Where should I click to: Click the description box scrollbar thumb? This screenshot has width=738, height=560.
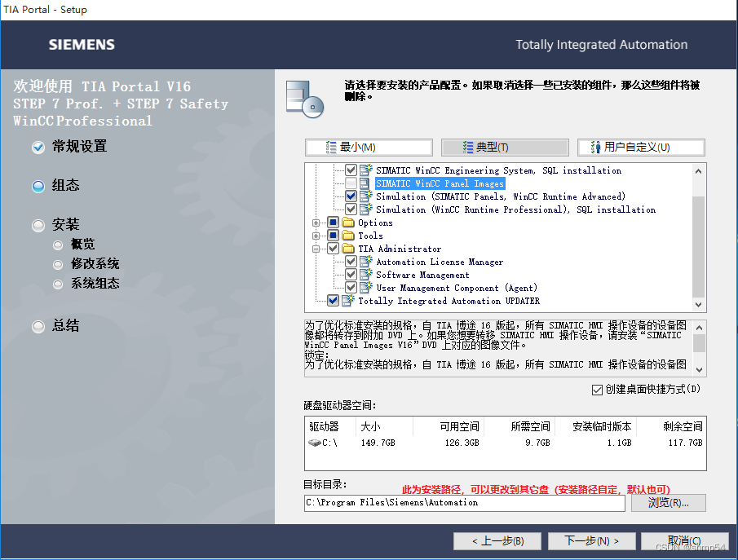click(700, 343)
